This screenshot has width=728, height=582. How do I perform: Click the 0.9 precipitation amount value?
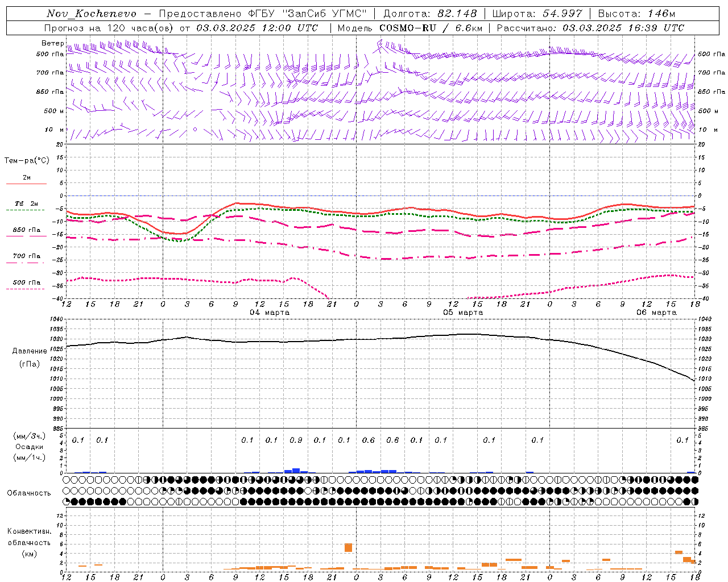(296, 440)
